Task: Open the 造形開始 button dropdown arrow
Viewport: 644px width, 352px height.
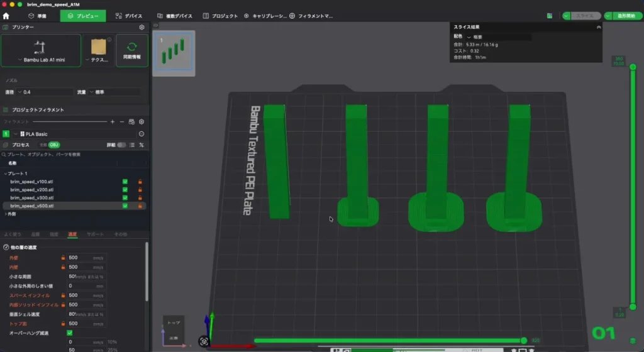Action: [608, 16]
